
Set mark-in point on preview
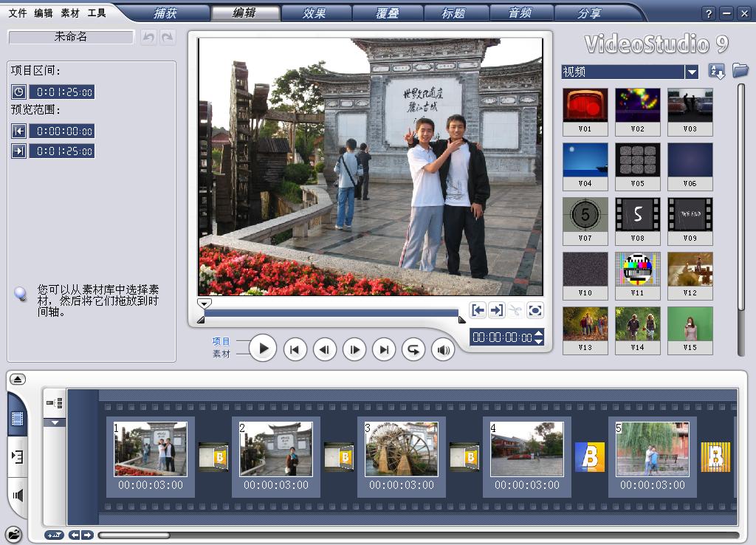point(478,310)
